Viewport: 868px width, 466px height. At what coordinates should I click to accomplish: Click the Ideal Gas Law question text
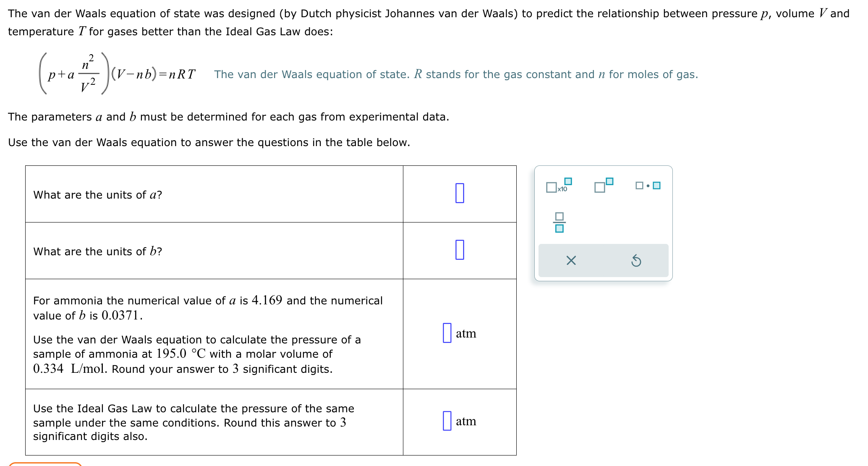193,422
